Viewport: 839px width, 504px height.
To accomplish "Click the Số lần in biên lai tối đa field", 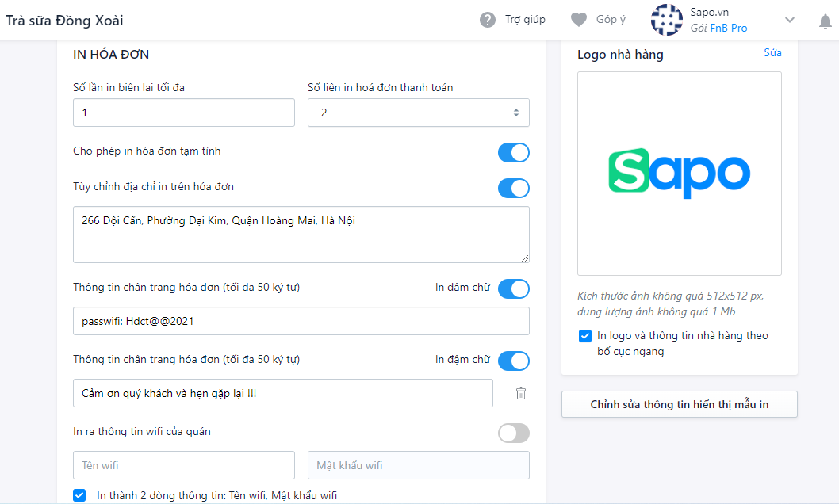I will click(183, 113).
